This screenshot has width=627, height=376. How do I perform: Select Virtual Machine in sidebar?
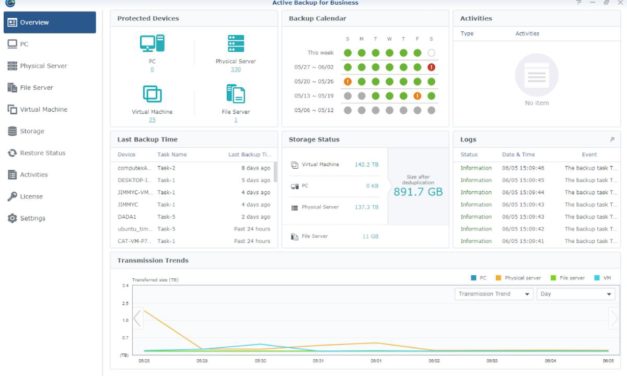point(50,109)
